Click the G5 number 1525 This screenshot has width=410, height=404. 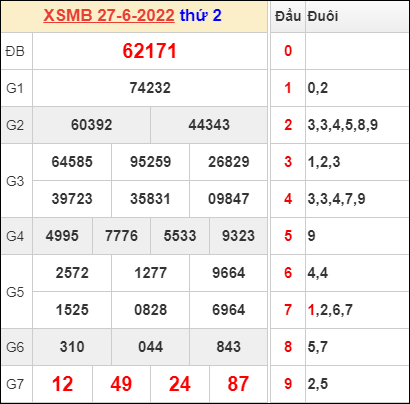point(72,310)
